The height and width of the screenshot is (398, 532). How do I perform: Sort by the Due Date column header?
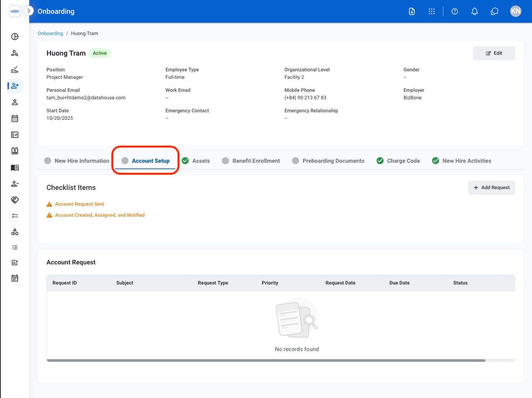pos(399,283)
